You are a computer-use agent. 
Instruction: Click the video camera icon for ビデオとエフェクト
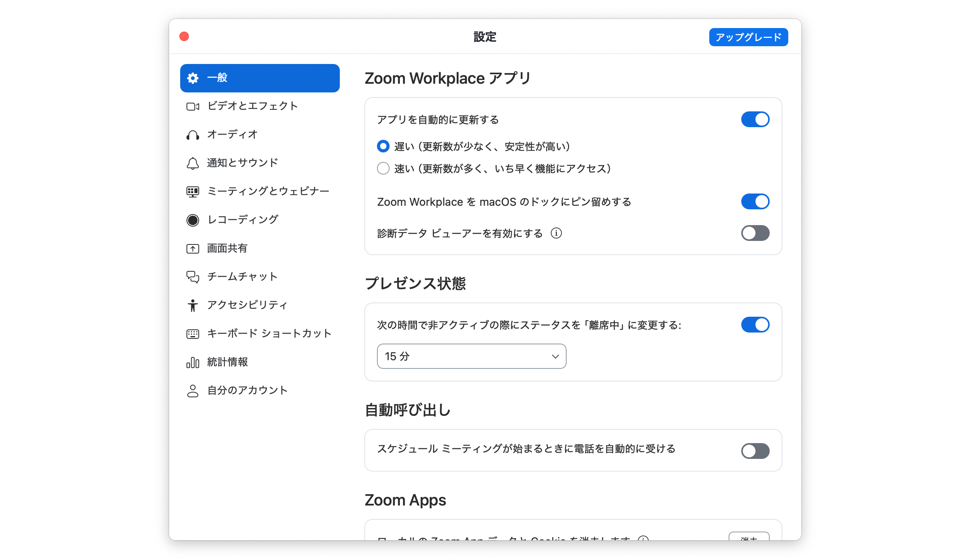(193, 106)
